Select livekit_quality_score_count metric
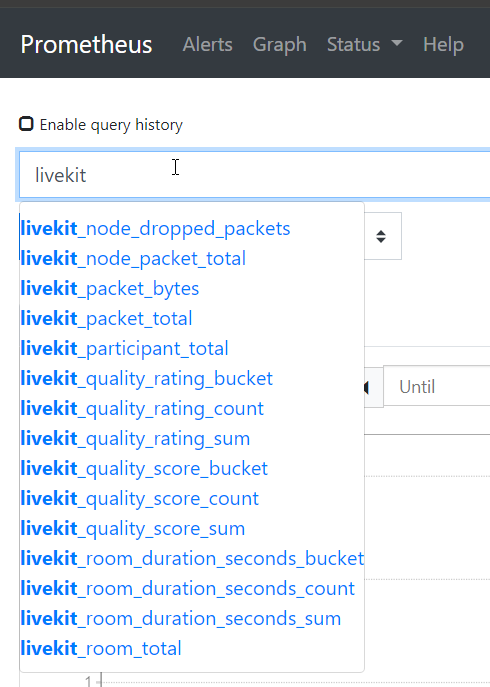The width and height of the screenshot is (490, 687). 192,499
